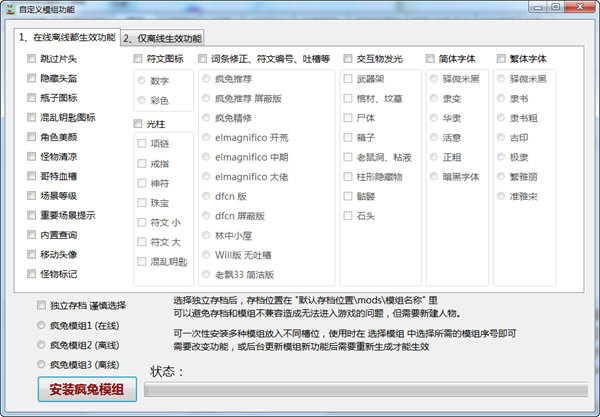
Task: Select elmagnifico 开荒 option
Action: click(x=206, y=137)
